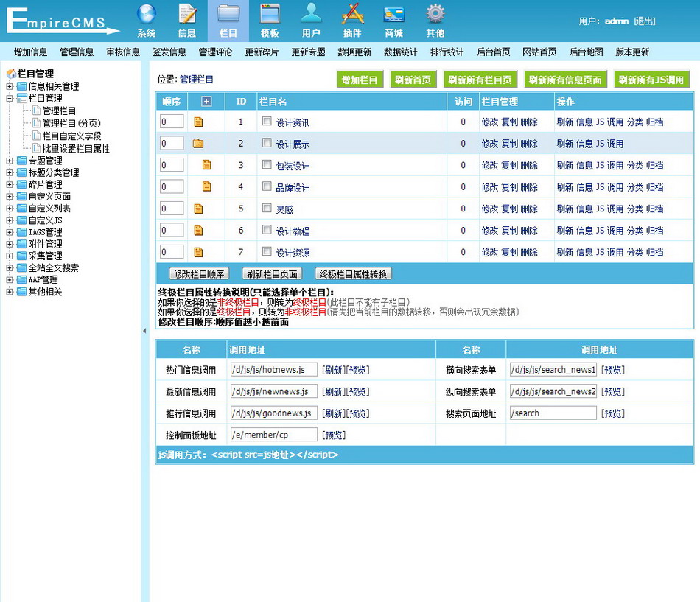700x602 pixels.
Task: Open 增加信息 menu item
Action: tap(31, 52)
